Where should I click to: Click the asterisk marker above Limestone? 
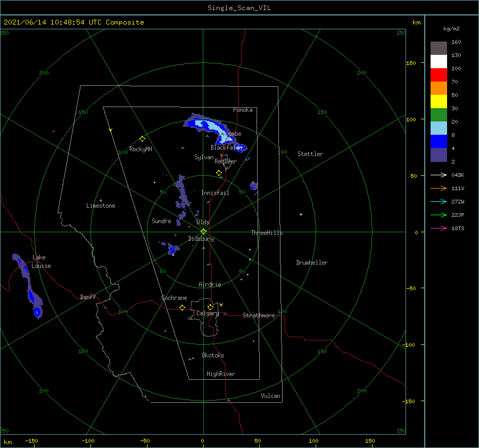(101, 201)
